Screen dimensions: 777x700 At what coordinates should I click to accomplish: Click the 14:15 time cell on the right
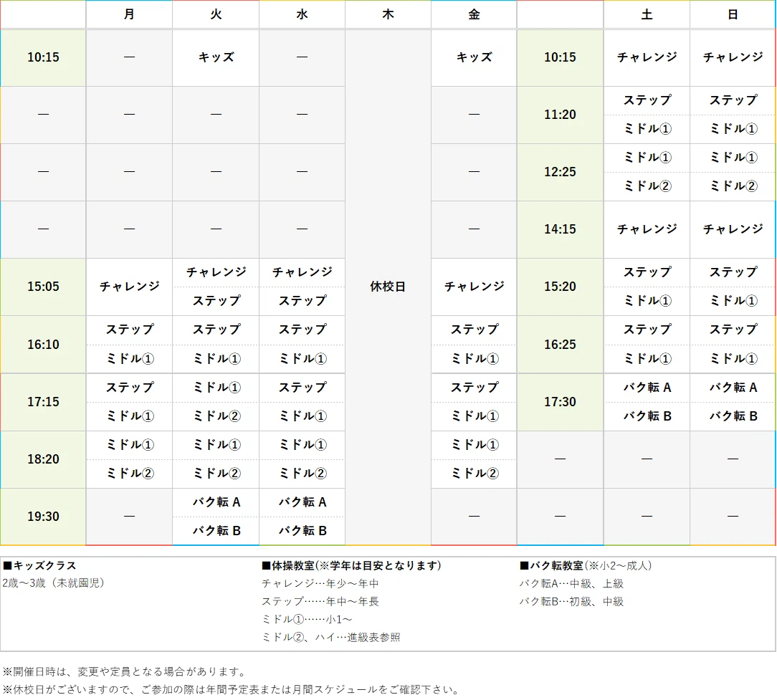560,229
